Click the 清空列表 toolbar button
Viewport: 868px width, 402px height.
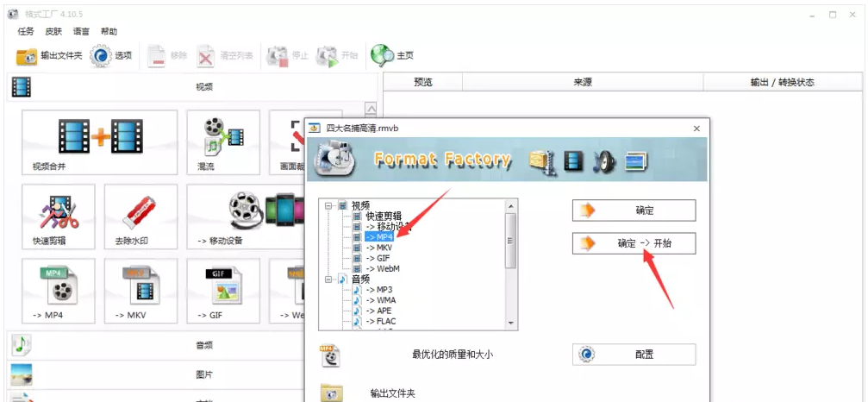tap(225, 56)
